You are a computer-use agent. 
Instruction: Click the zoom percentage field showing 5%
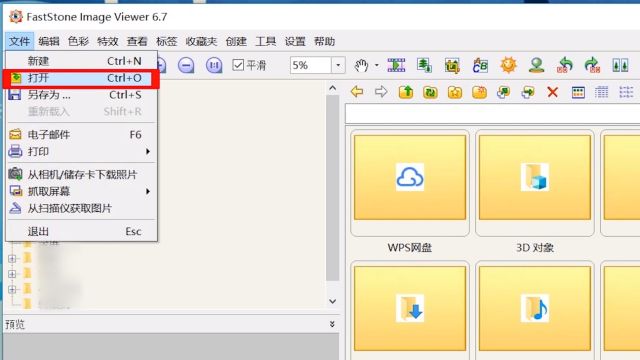[310, 65]
